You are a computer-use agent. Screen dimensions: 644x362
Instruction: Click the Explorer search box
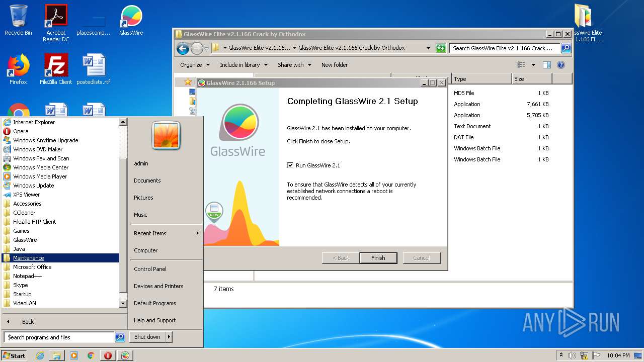(505, 48)
